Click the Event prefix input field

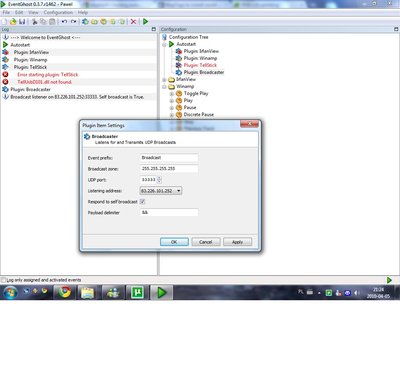point(169,158)
